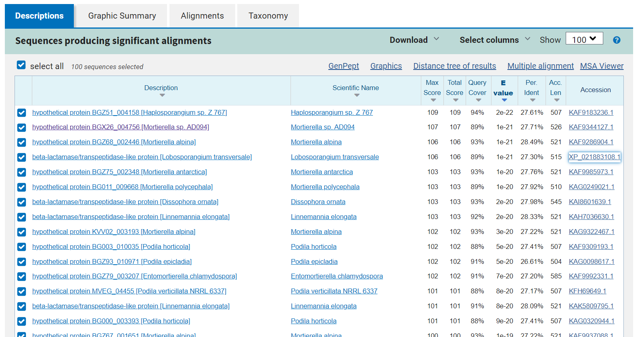Open hypothetical protein BG011_009668 description
644x337 pixels.
click(122, 187)
